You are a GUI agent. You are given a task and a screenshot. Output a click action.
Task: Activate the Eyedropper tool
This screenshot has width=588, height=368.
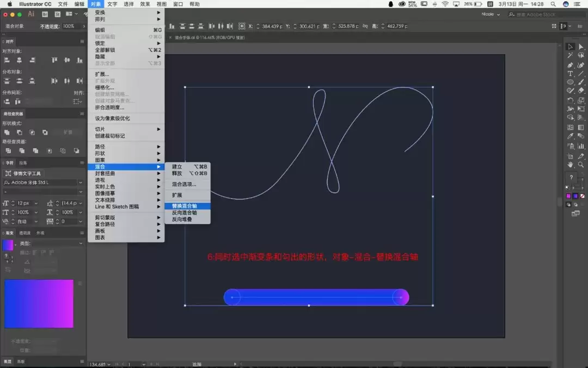point(570,136)
